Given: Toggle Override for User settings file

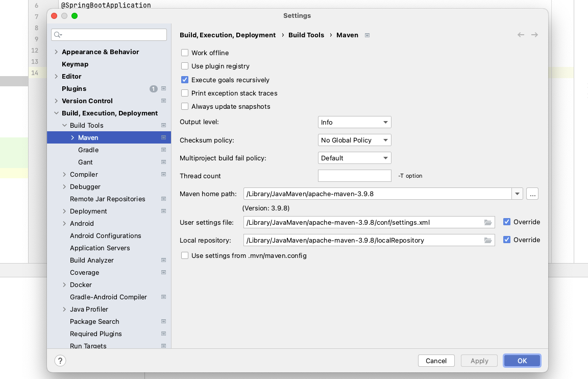Looking at the screenshot, I should (x=507, y=222).
